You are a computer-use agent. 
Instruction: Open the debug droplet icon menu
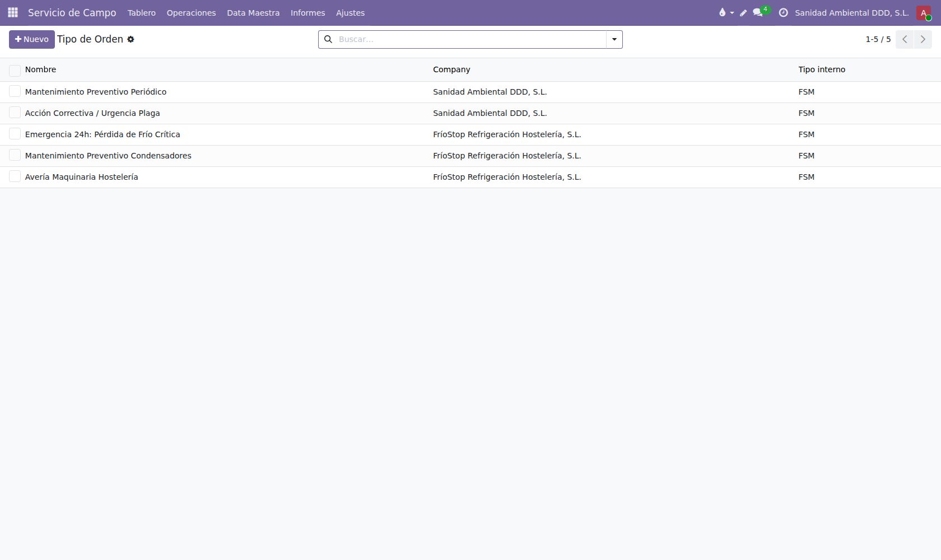(726, 12)
